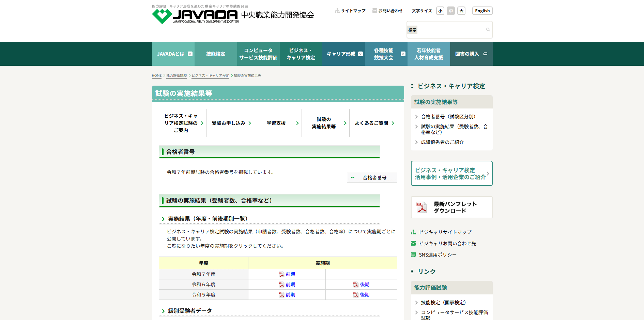Click the 合格者番号 button

point(372,178)
